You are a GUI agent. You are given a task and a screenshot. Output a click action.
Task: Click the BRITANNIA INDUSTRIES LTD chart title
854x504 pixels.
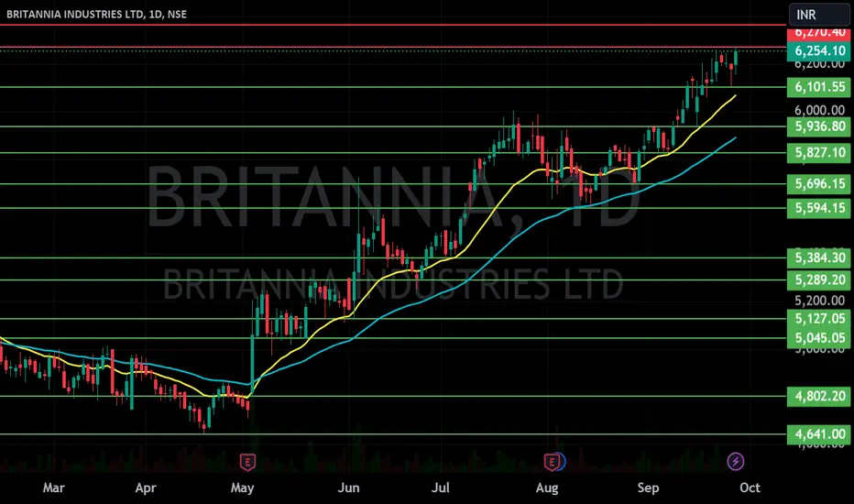click(96, 14)
